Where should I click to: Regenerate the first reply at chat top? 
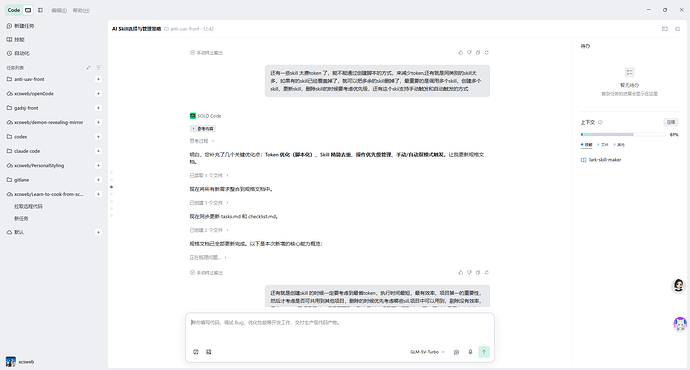click(x=487, y=53)
